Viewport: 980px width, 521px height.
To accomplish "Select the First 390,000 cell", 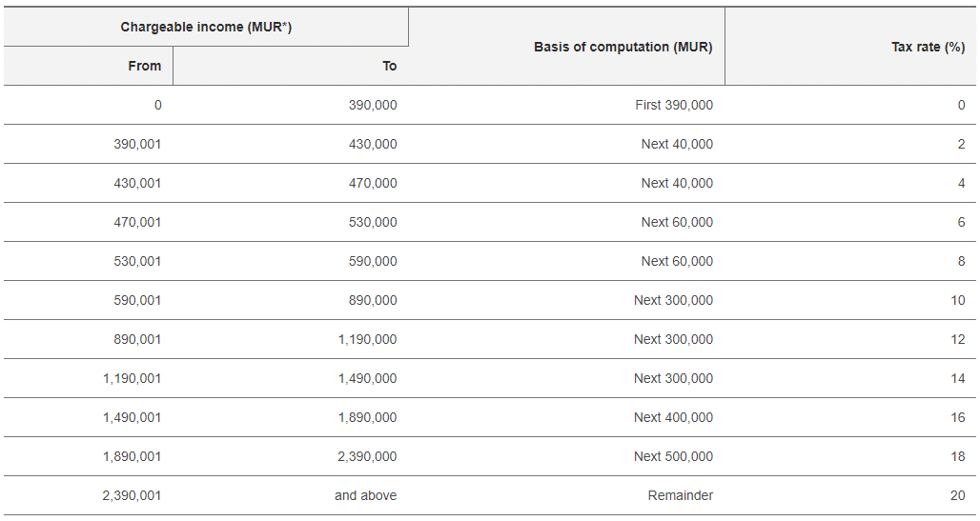I will pyautogui.click(x=567, y=105).
